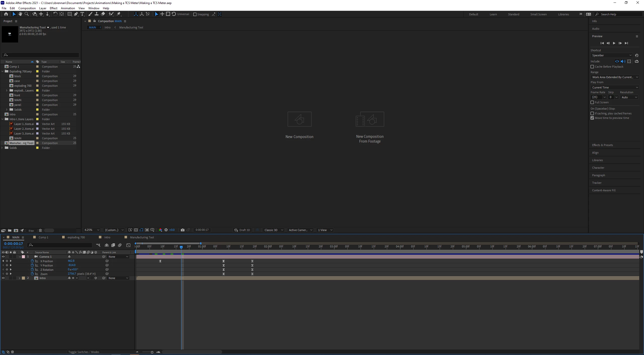Open the magnification 6.25% dropdown
The image size is (644, 355).
point(92,230)
